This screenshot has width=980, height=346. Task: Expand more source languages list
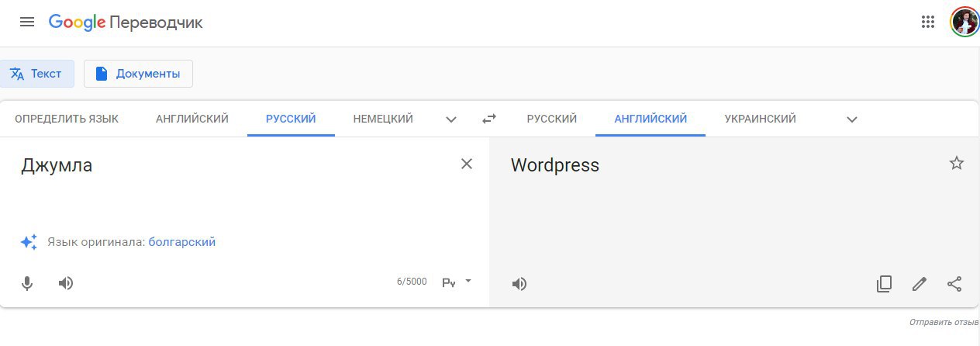(x=451, y=119)
